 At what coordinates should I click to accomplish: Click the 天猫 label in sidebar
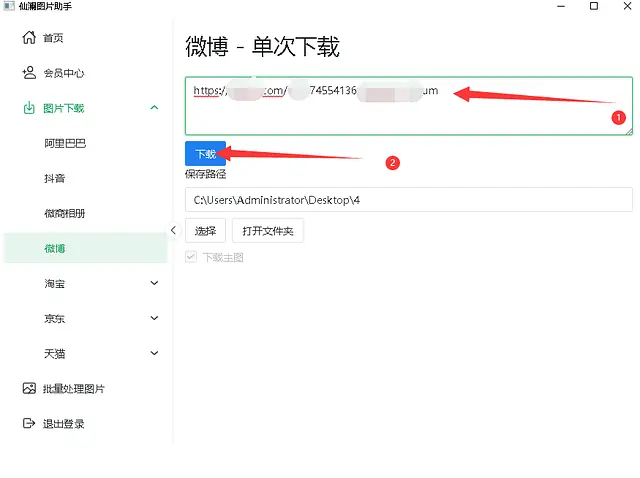55,354
